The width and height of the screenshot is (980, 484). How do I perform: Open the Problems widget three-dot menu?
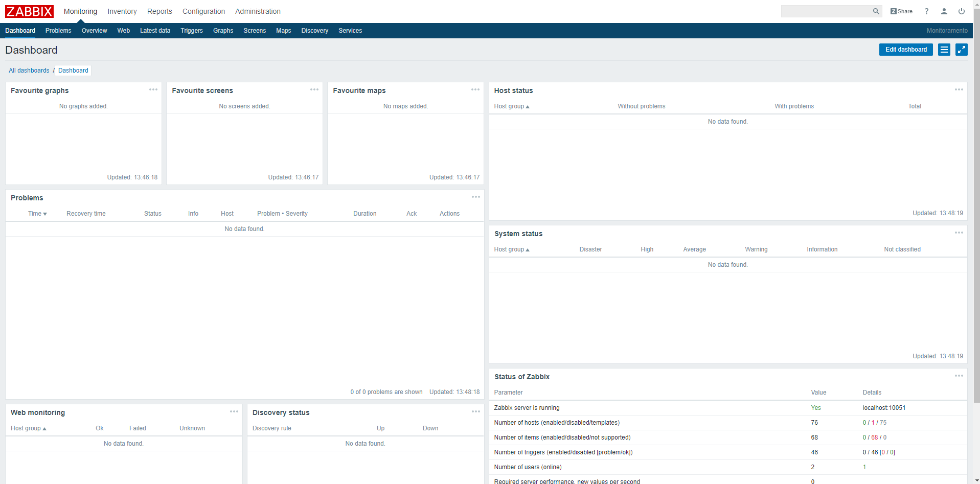(475, 197)
